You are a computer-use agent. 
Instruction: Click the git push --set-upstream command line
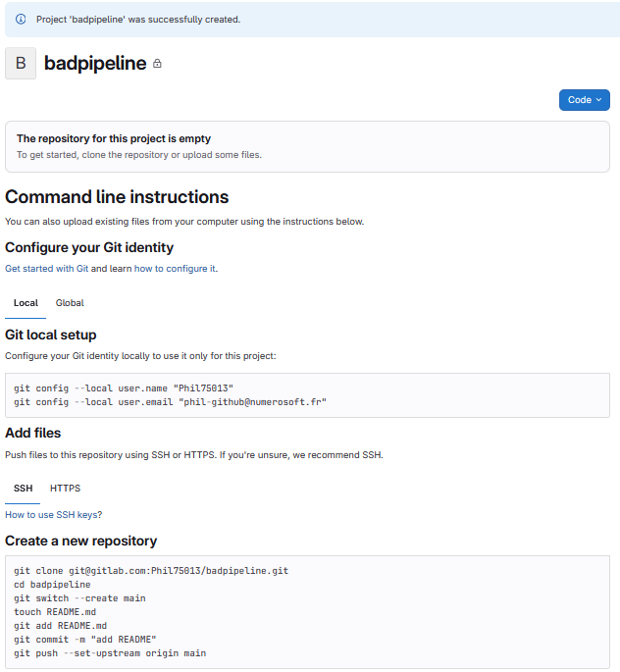110,652
